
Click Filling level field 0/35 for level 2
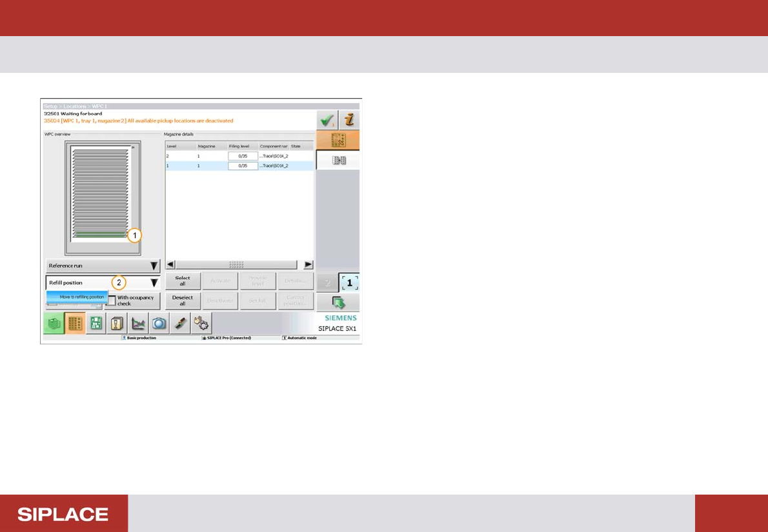243,156
